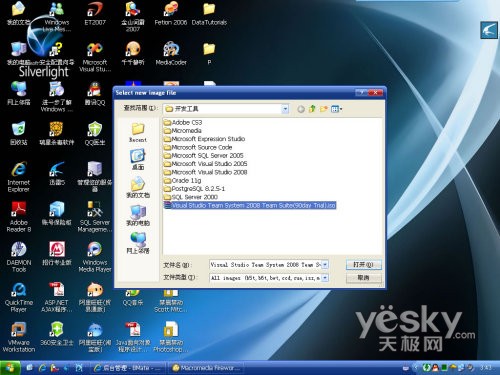Open the ET2007 desktop icon
Viewport: 500px width, 375px height.
[95, 13]
